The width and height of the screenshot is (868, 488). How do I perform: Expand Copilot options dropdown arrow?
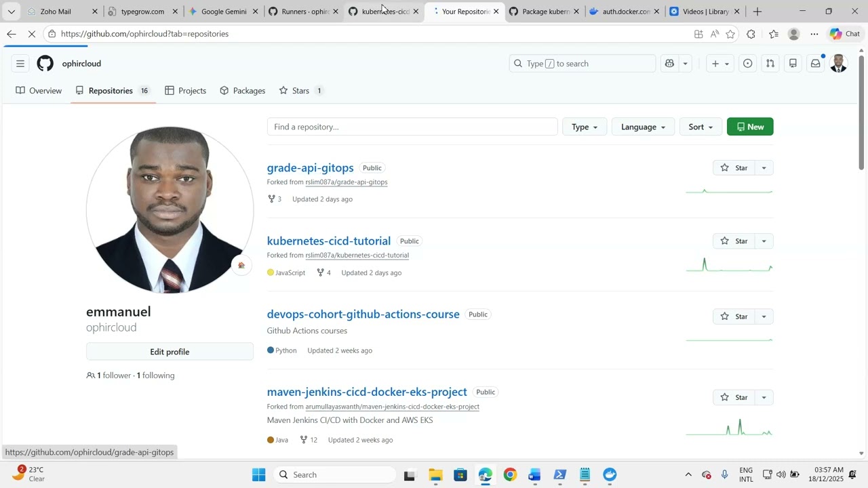pos(685,64)
